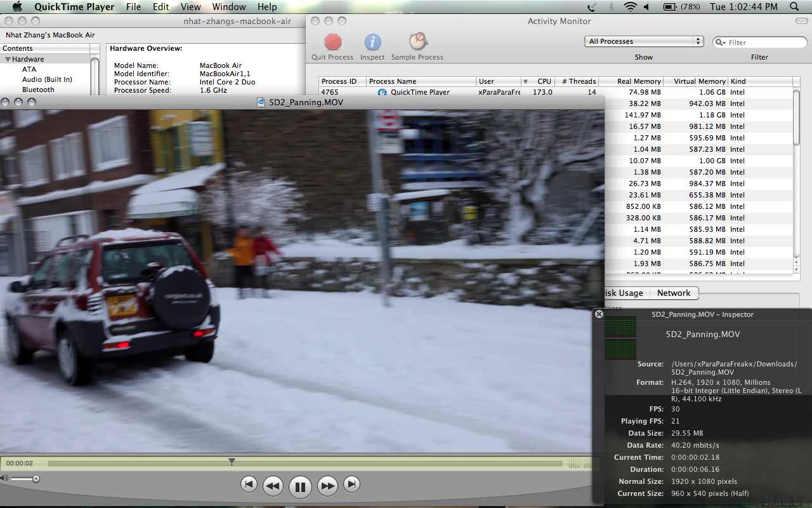Click the Playing FPS value 21

point(675,421)
